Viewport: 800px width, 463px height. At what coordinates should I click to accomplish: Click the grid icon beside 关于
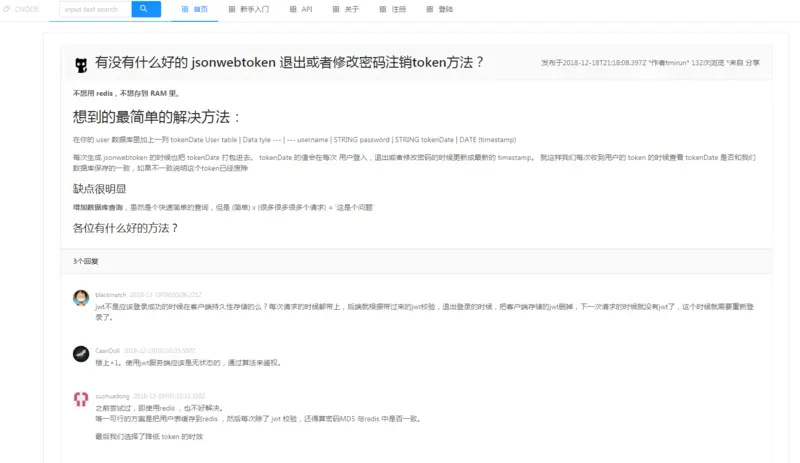[x=336, y=9]
